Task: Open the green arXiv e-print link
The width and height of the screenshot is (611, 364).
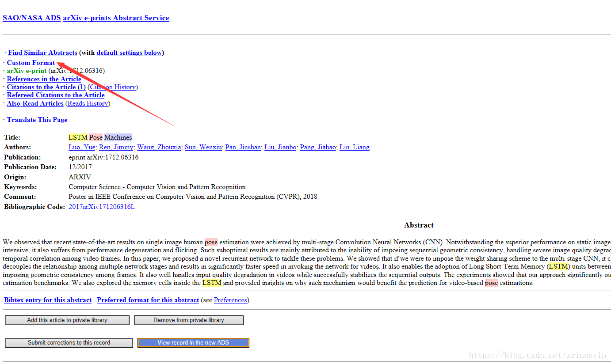Action: 27,71
